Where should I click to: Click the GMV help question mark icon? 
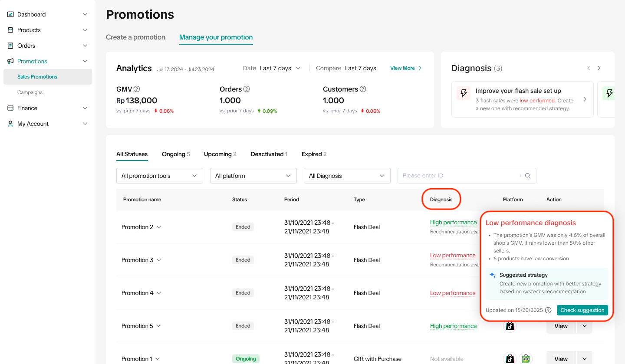[137, 89]
